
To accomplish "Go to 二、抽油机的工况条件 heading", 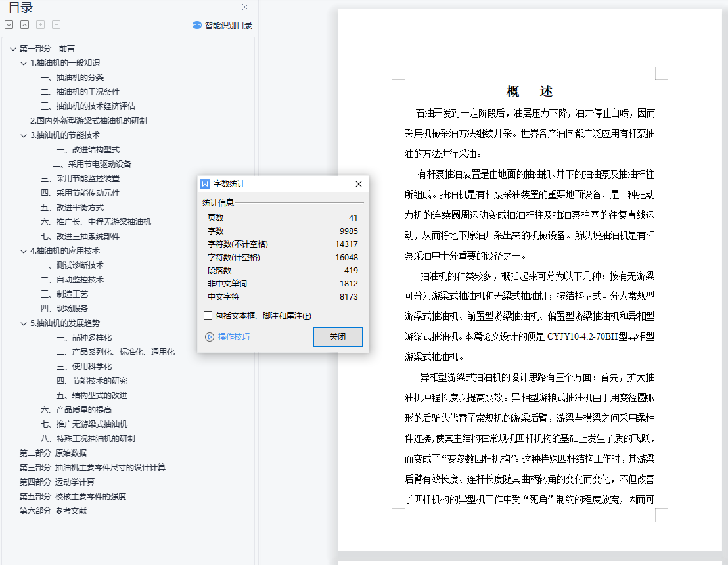I will point(80,92).
